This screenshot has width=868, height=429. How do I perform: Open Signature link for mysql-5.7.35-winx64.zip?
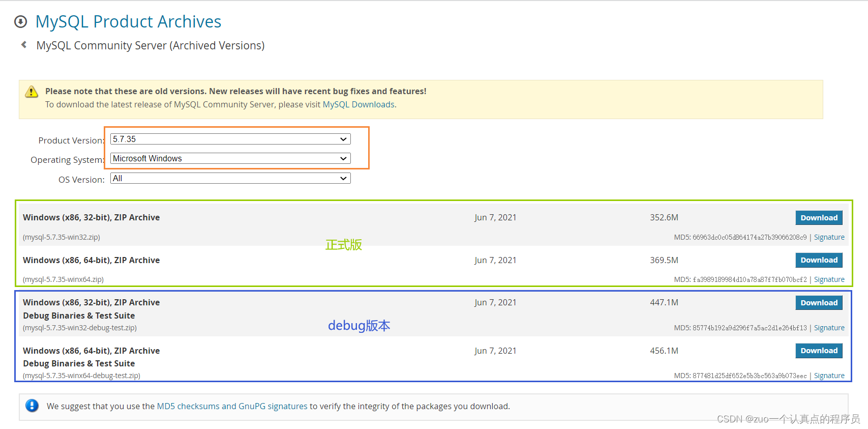(x=829, y=279)
